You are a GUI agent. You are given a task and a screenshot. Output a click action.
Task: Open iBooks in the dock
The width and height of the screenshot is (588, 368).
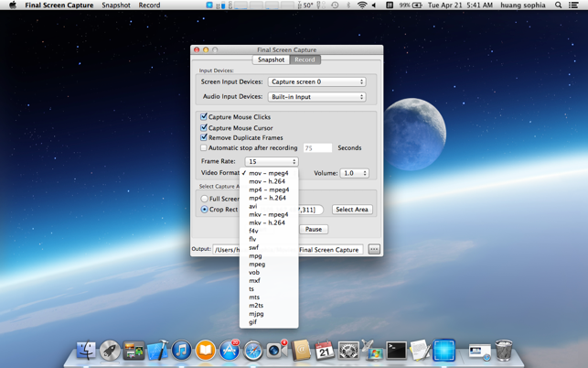tap(205, 351)
